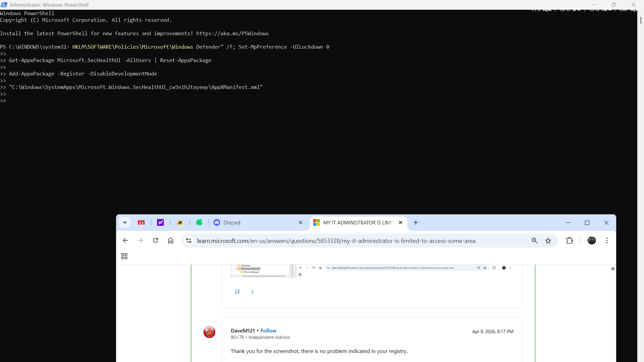Image resolution: width=644 pixels, height=362 pixels.
Task: Go back in browser history
Action: click(126, 241)
